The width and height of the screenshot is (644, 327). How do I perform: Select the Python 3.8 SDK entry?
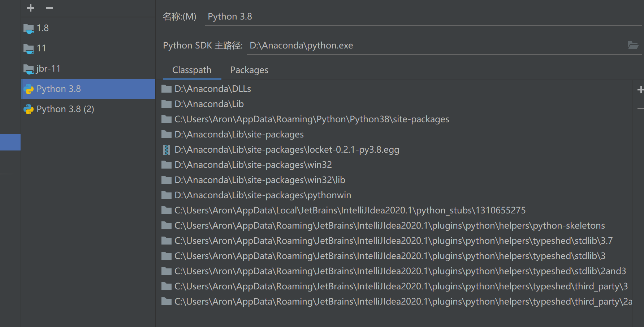point(88,89)
